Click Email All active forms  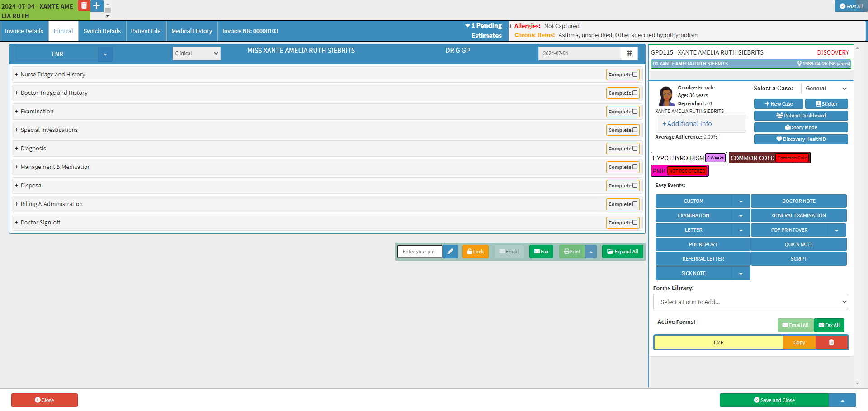(796, 325)
